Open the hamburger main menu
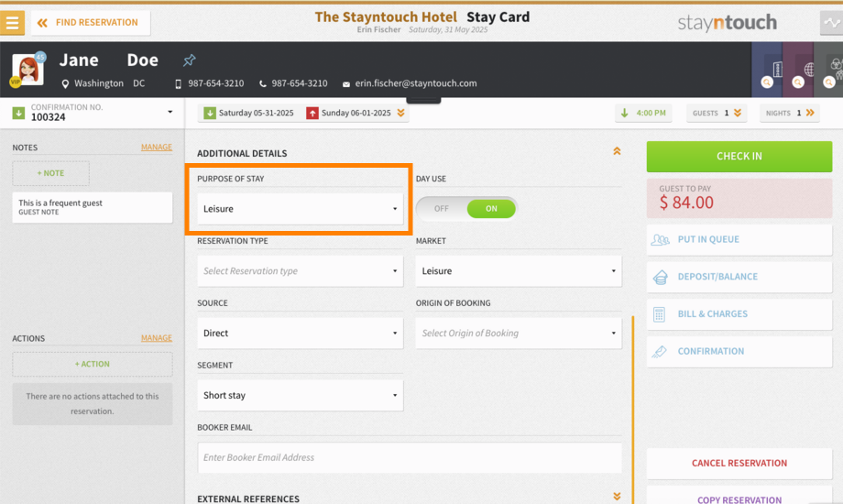The image size is (843, 504). coord(12,23)
